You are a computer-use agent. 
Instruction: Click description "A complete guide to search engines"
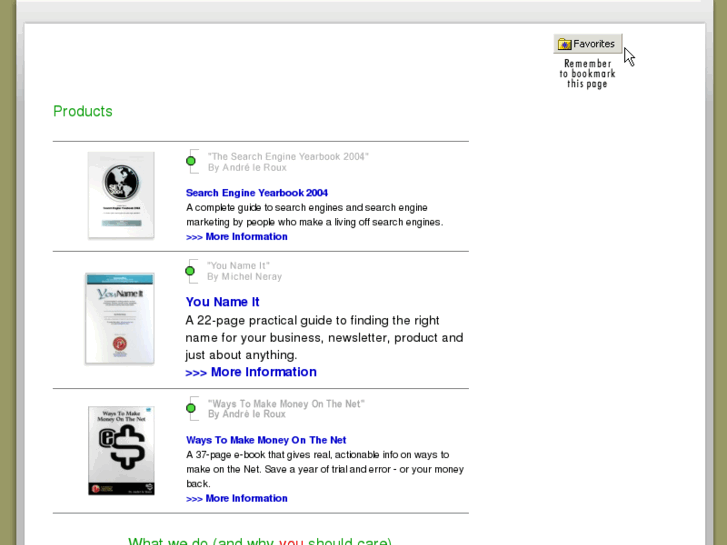314,215
